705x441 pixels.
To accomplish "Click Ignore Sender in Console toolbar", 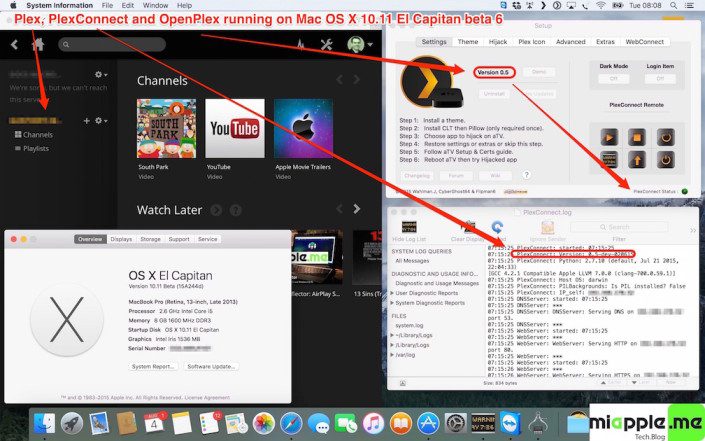I will pyautogui.click(x=547, y=231).
